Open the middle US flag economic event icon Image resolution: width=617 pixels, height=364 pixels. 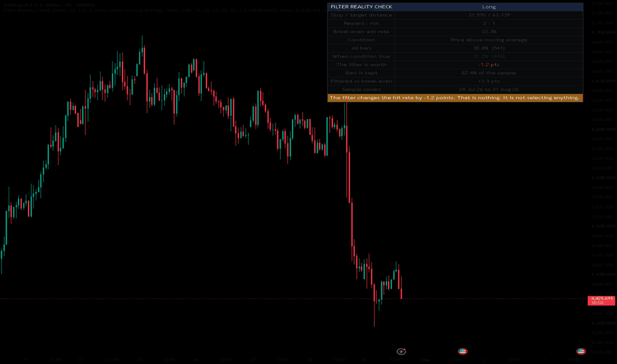click(462, 351)
